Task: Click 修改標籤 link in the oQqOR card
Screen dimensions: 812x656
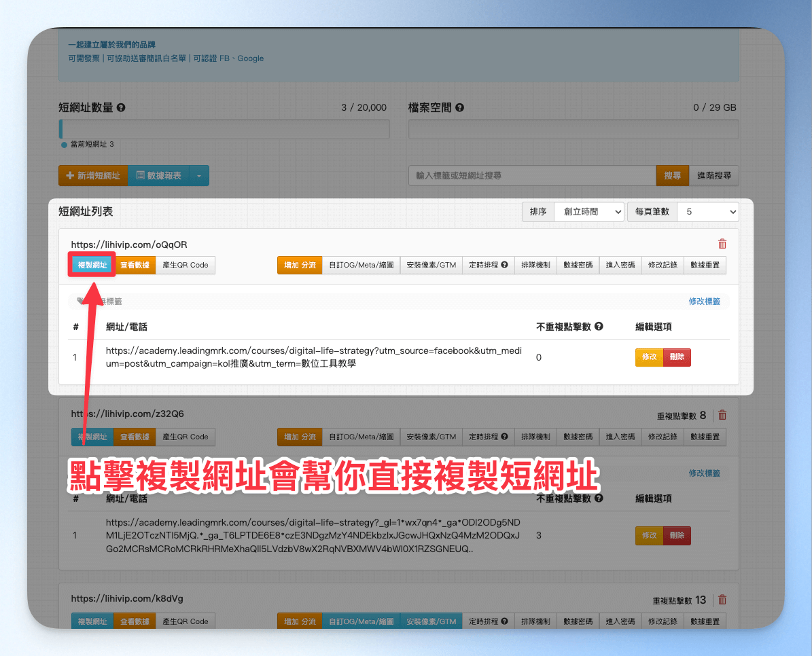Action: 704,301
